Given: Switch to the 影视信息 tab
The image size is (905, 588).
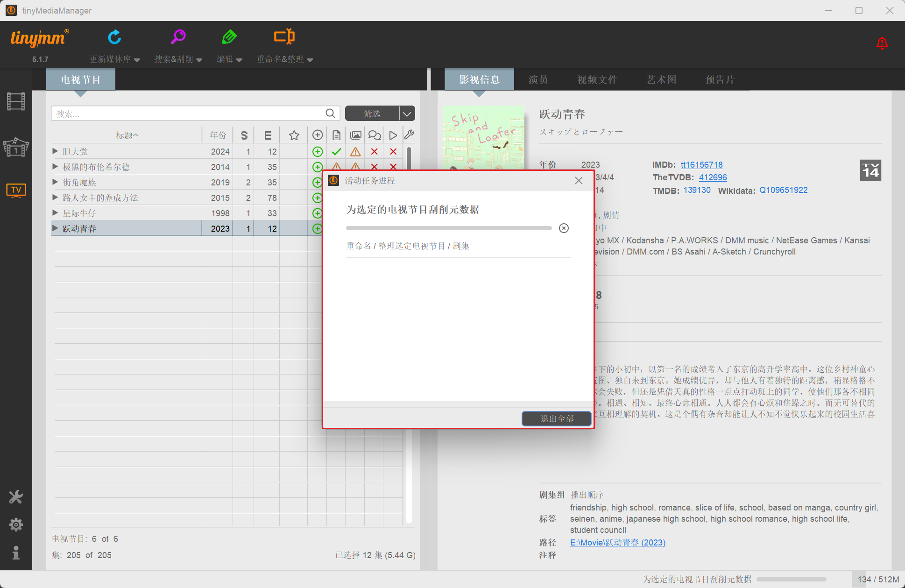Looking at the screenshot, I should [x=479, y=79].
